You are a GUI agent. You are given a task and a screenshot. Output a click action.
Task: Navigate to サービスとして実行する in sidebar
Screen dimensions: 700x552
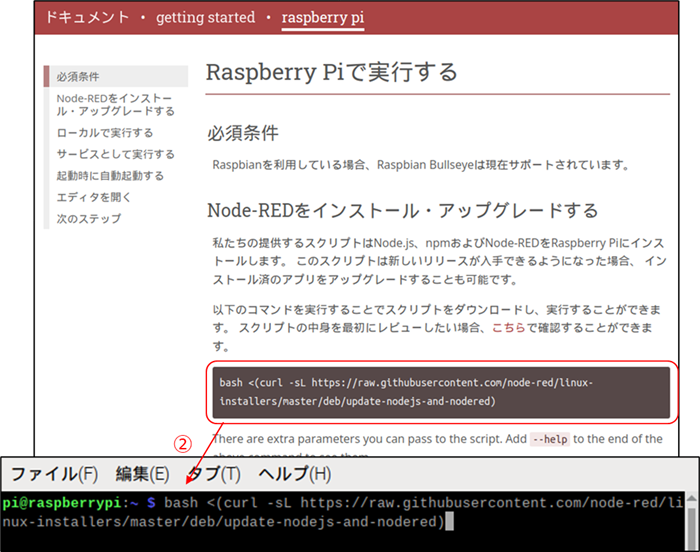(115, 154)
